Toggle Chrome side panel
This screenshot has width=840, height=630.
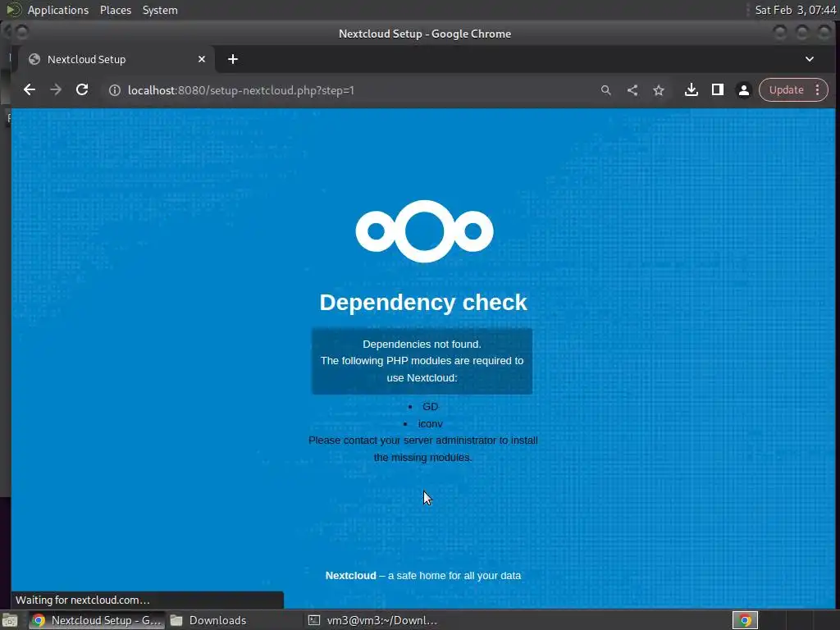click(717, 90)
